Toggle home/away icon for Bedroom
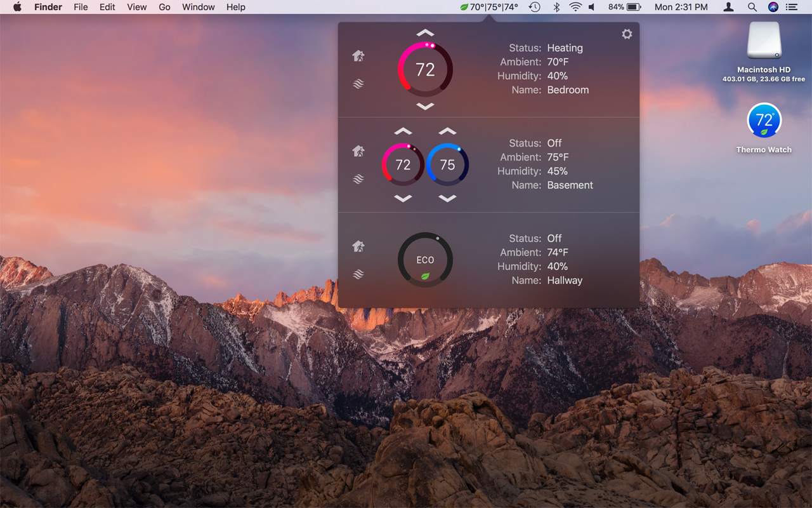The image size is (812, 508). click(x=358, y=56)
